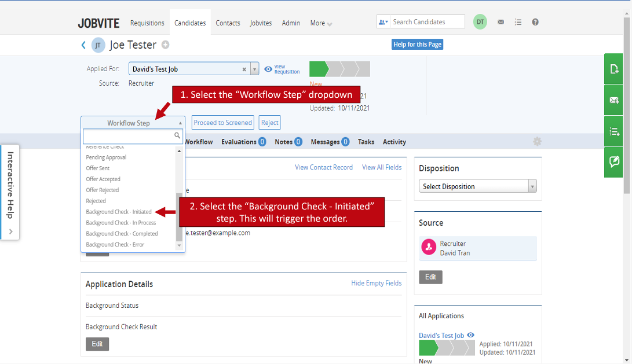Click the help question mark icon
Screen dimensions: 632x364
(x=535, y=23)
